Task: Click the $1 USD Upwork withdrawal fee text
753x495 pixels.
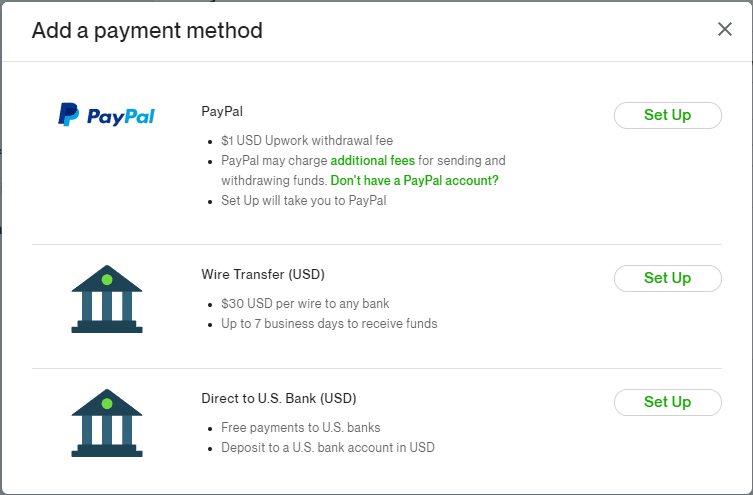Action: coord(314,140)
